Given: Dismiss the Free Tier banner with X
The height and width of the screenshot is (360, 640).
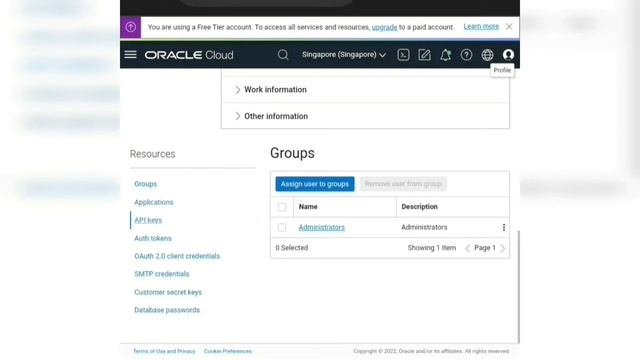Looking at the screenshot, I should 509,27.
